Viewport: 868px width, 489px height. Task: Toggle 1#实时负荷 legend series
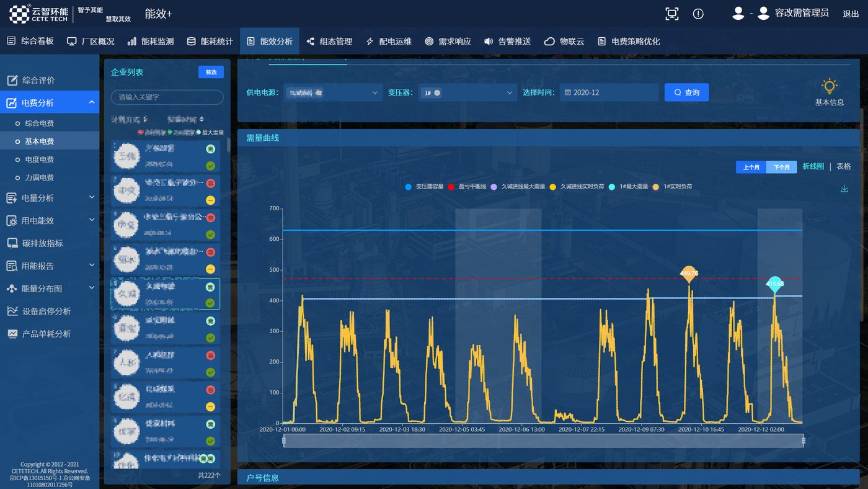pos(672,186)
